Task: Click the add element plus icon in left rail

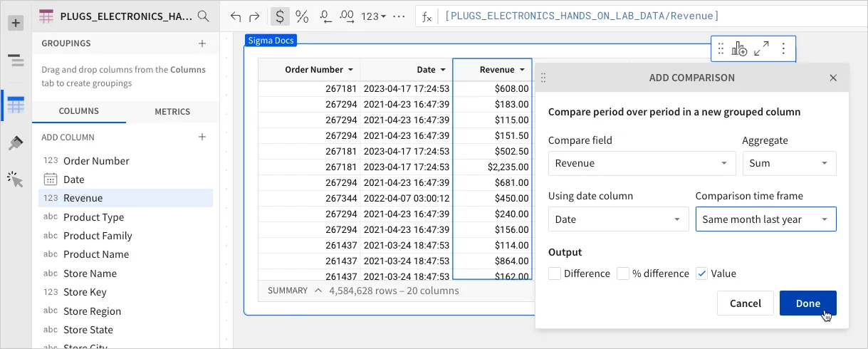Action: [x=16, y=23]
